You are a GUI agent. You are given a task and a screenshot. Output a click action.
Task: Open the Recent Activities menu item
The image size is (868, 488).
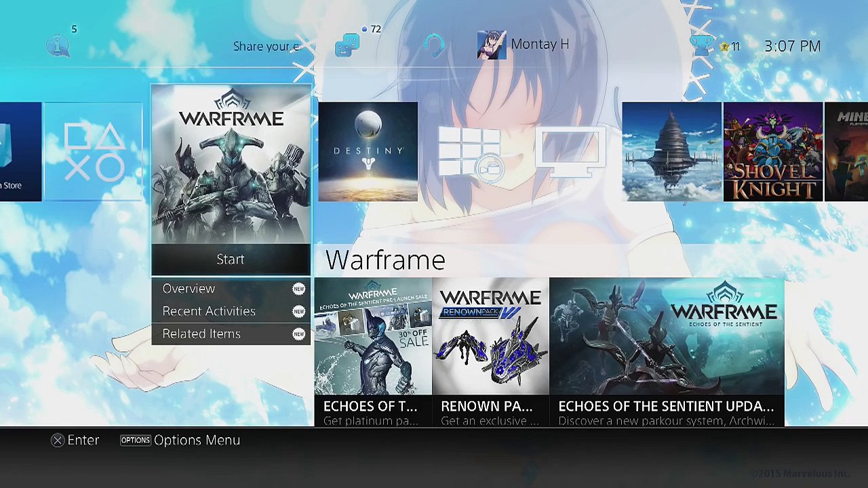coord(231,311)
